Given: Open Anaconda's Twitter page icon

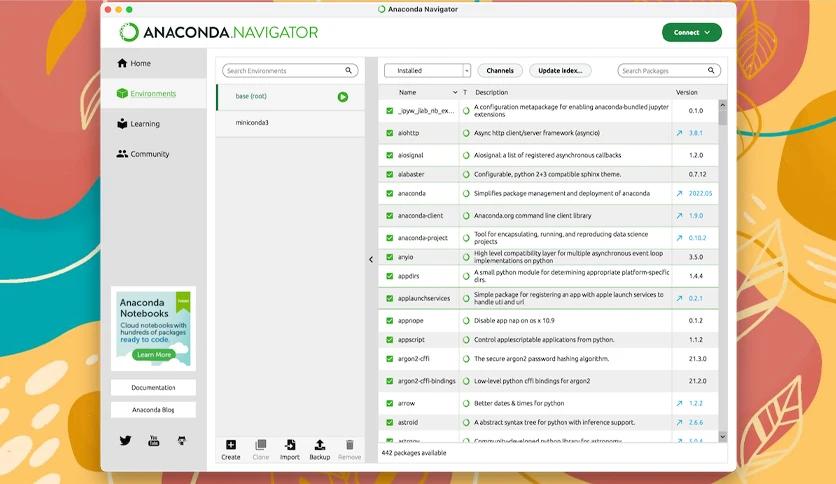Looking at the screenshot, I should tap(125, 440).
